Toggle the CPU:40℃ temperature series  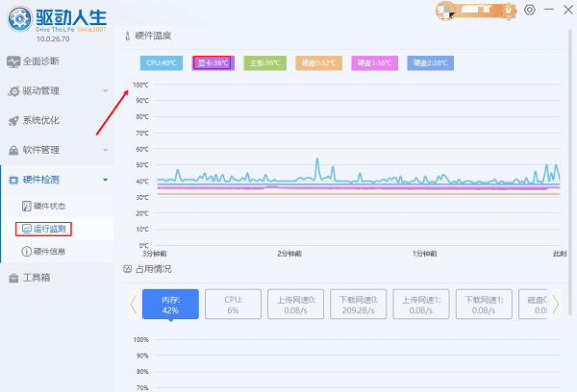click(162, 62)
